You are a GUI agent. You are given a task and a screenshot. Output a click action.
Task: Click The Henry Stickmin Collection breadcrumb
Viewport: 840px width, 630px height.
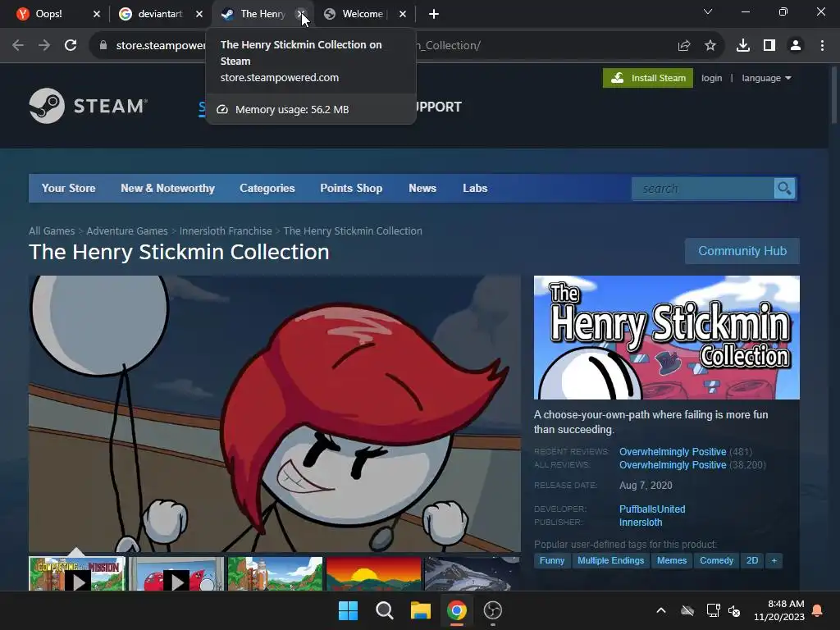tap(353, 231)
